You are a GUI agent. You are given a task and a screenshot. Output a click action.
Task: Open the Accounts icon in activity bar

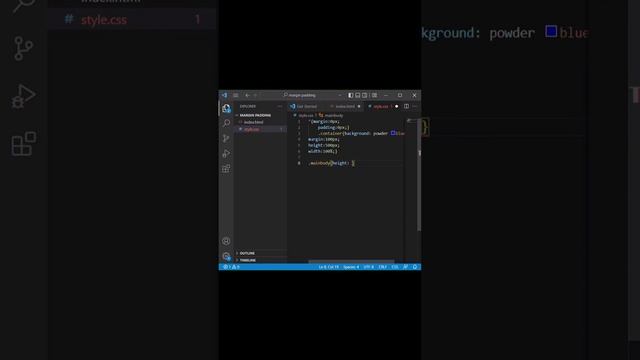coord(226,241)
